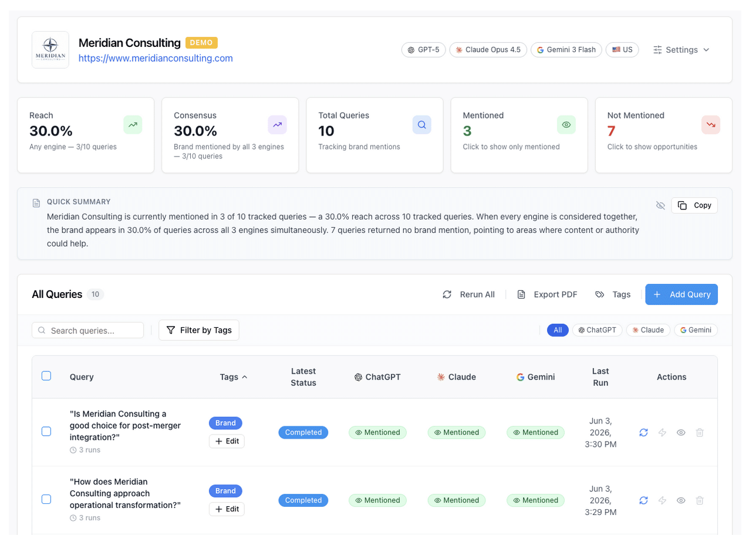
Task: View details of operational transformation query
Action: 681,500
